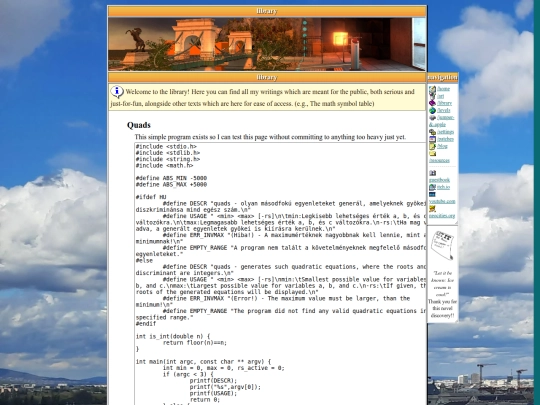The width and height of the screenshot is (540, 405).
Task: Click the top orange library title bar
Action: 267,11
